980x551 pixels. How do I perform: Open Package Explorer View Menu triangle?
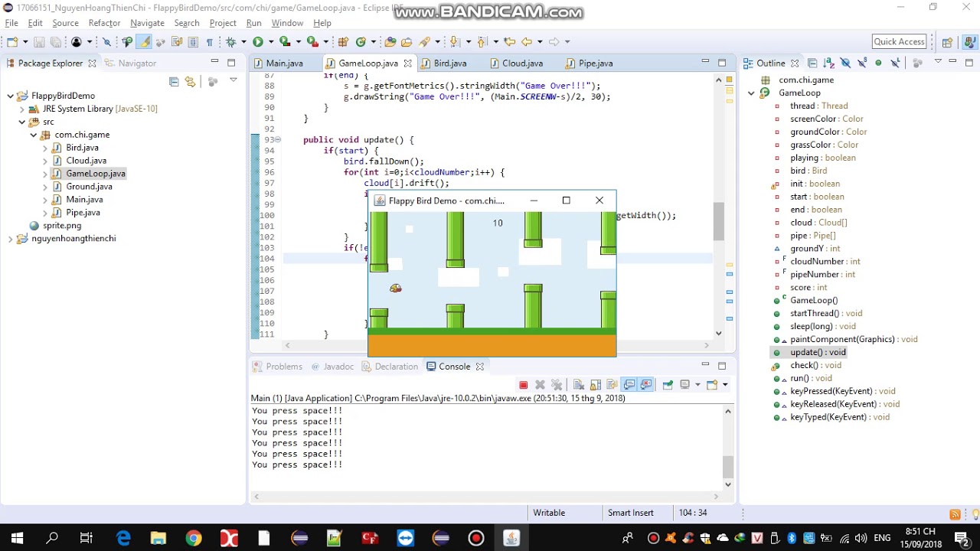tap(234, 80)
